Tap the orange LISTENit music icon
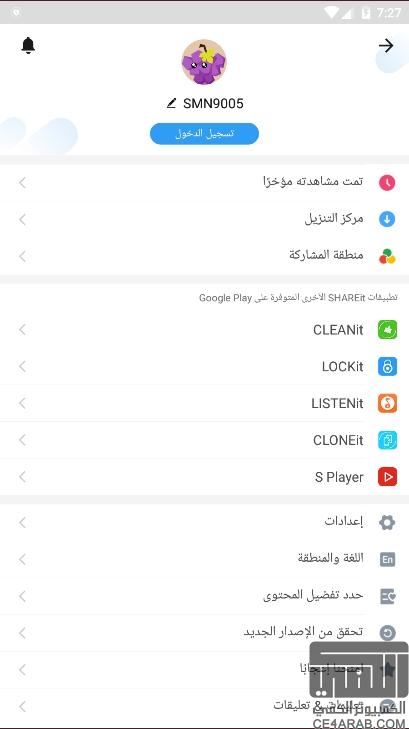Image resolution: width=409 pixels, height=729 pixels. [x=387, y=403]
